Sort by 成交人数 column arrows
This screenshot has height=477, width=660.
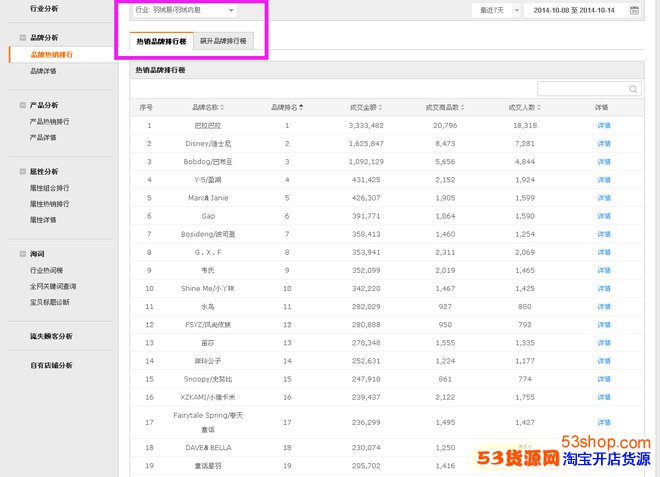tap(540, 108)
